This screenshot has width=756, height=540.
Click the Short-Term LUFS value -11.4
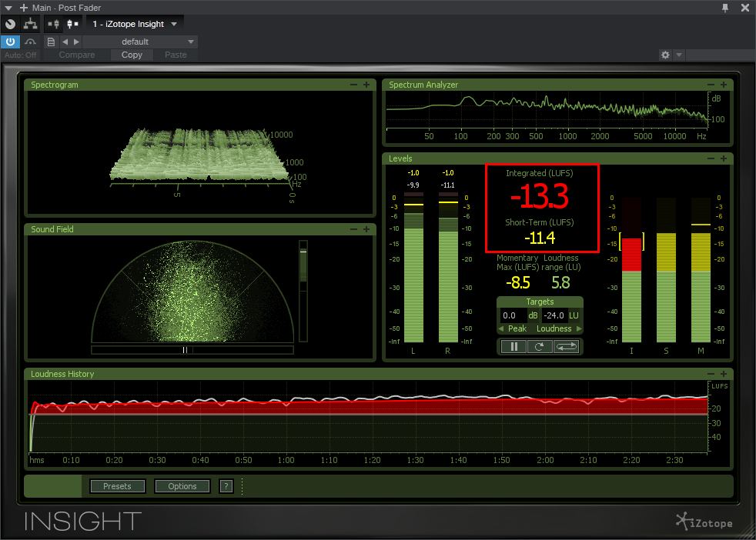pos(540,238)
